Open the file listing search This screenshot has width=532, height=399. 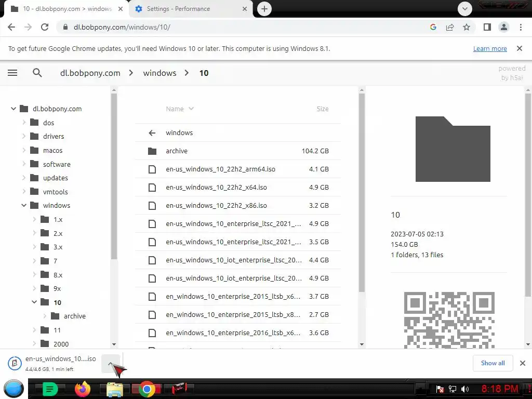tap(37, 73)
